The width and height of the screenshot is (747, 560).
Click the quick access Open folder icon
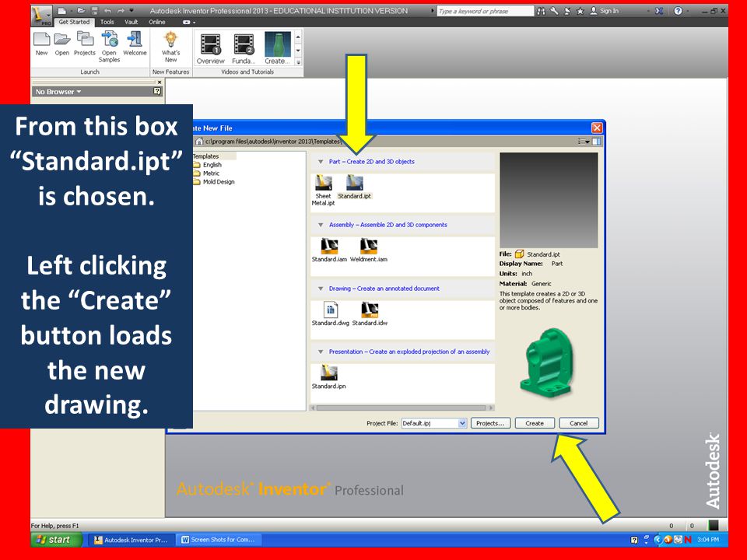point(82,10)
